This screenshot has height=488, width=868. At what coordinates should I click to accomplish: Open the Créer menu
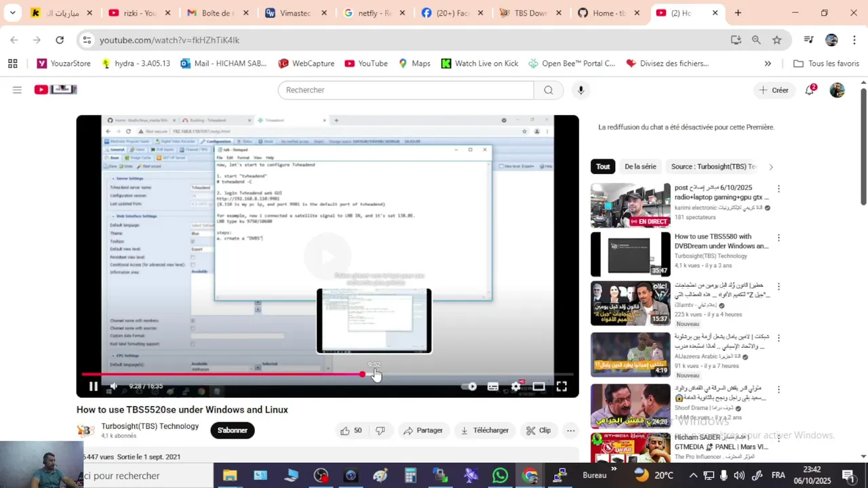click(774, 90)
